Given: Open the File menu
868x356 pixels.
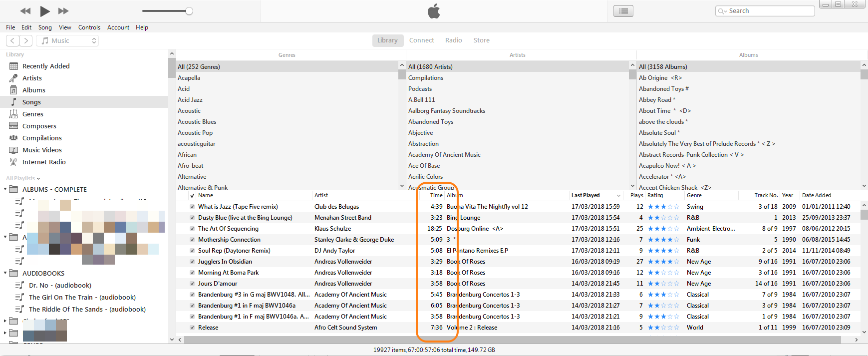Looking at the screenshot, I should pos(10,27).
